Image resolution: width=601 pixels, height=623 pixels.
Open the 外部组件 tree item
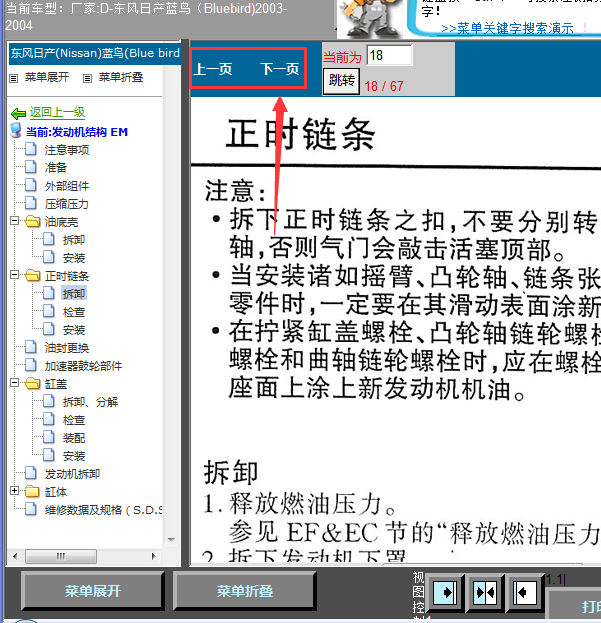click(x=66, y=186)
